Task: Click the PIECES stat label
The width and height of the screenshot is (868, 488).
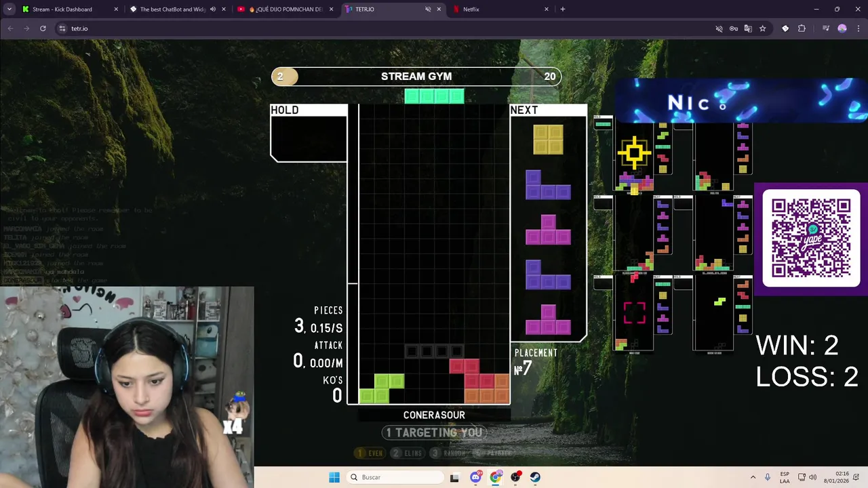Action: [328, 310]
